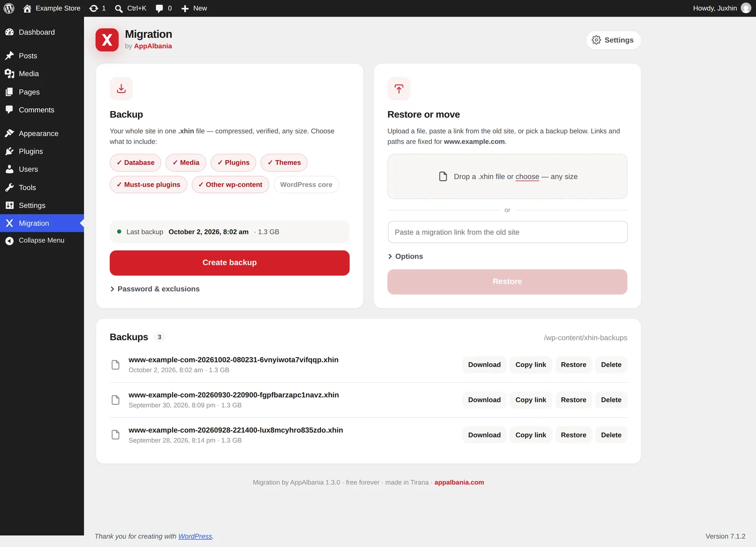
Task: Toggle the Database include chip
Action: coord(136,162)
